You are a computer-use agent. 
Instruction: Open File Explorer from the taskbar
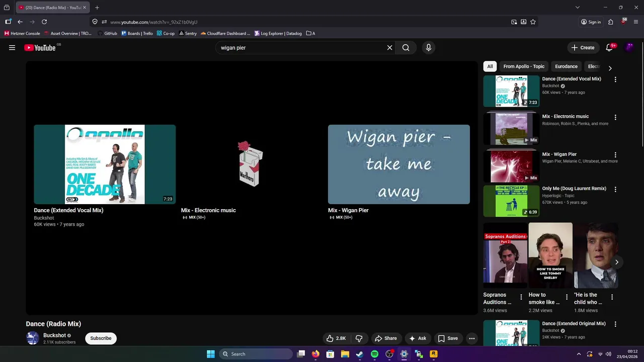click(345, 354)
